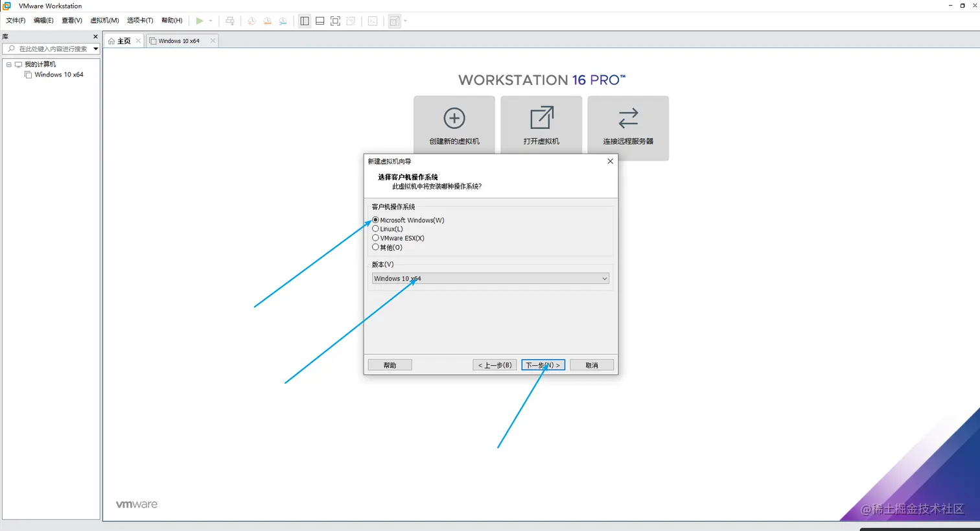Click the < 上一步(B) button
This screenshot has width=980, height=531.
pos(495,365)
